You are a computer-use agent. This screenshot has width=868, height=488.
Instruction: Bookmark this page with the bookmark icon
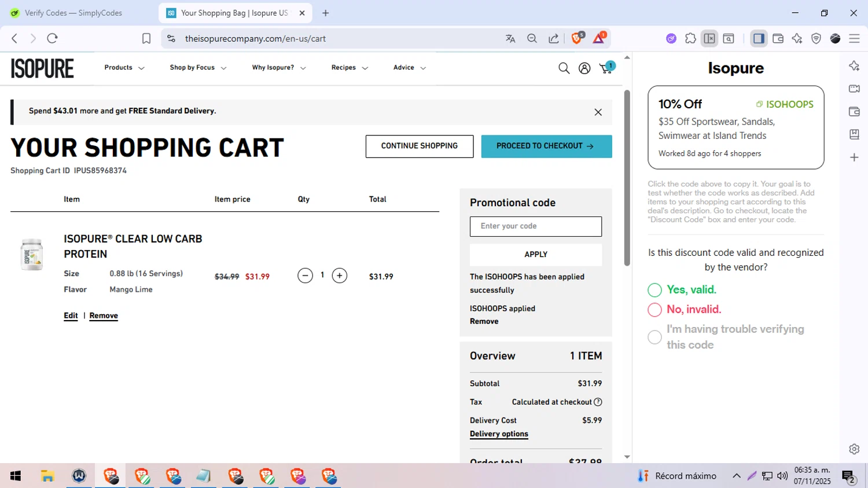tap(146, 38)
